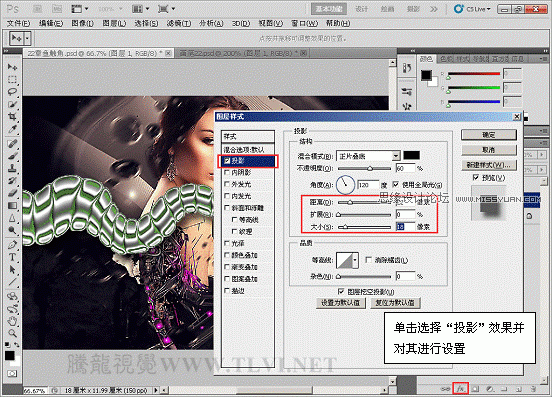Select the Quick Selection tool

[x=12, y=104]
